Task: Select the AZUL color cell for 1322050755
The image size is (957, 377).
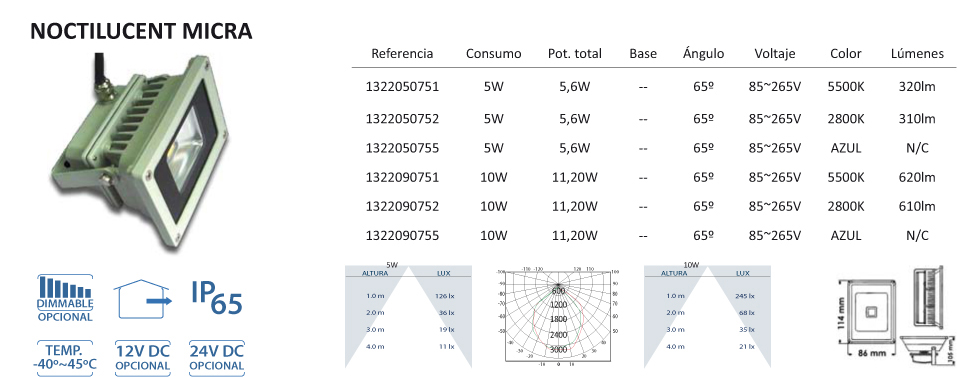Action: click(x=846, y=147)
